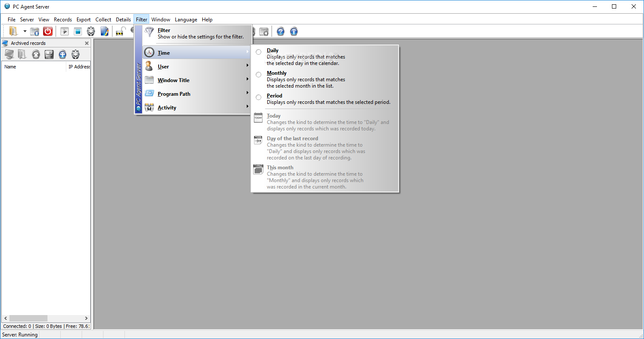Image resolution: width=644 pixels, height=339 pixels.
Task: Expand the open-folder dropdown arrow
Action: click(25, 31)
